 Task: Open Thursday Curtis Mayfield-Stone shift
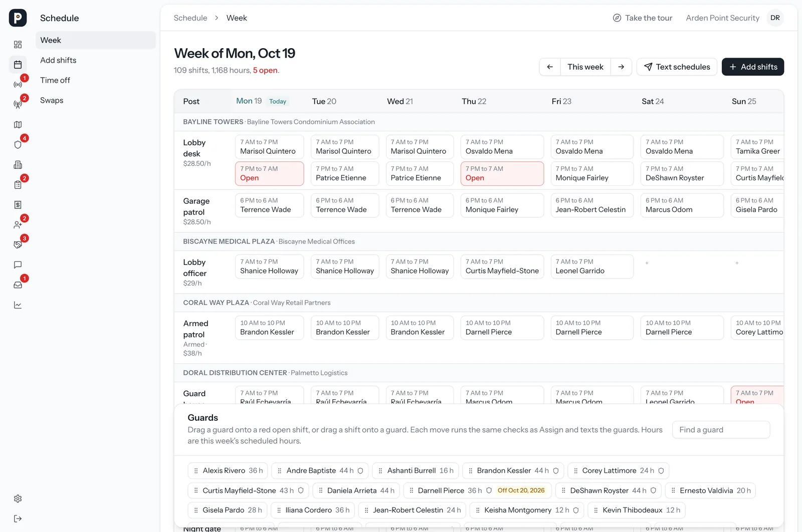coord(502,267)
